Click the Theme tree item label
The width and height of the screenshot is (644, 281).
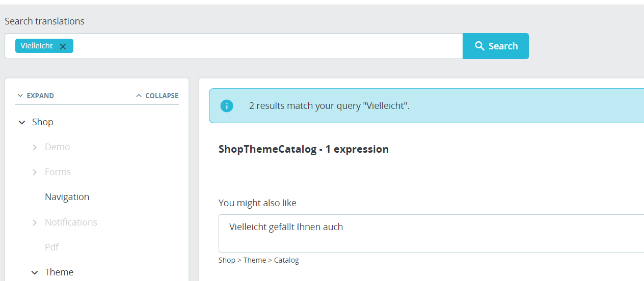59,272
